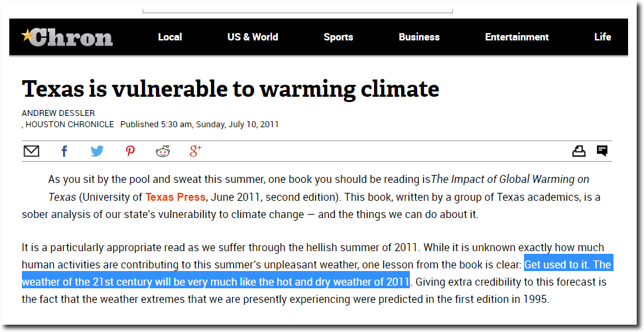Share article on Facebook
Screen dimensions: 644x332
coord(64,152)
